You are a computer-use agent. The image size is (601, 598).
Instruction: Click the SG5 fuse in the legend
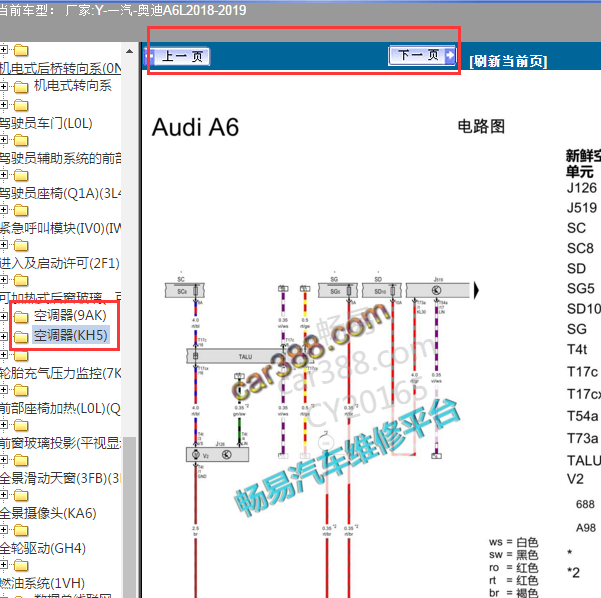581,288
